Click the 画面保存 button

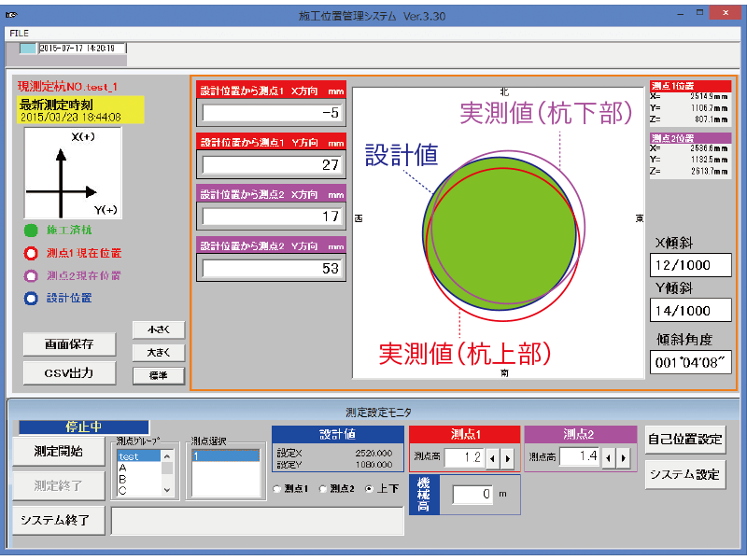[69, 344]
